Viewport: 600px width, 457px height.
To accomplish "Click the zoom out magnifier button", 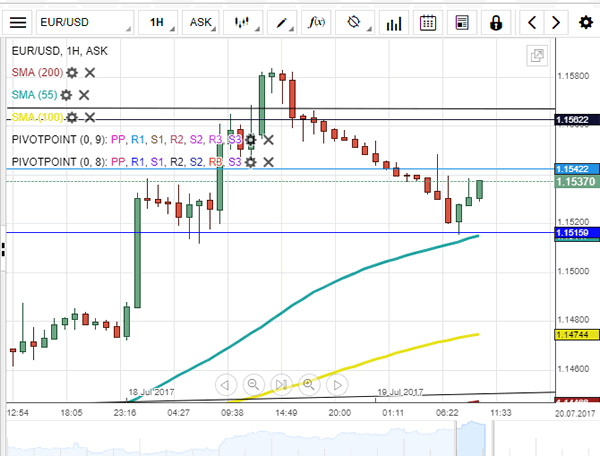I will [x=253, y=385].
